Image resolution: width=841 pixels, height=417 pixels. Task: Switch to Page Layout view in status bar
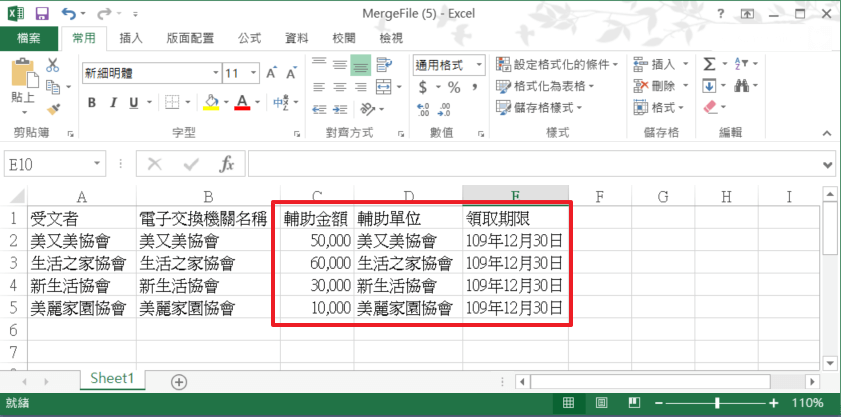600,402
